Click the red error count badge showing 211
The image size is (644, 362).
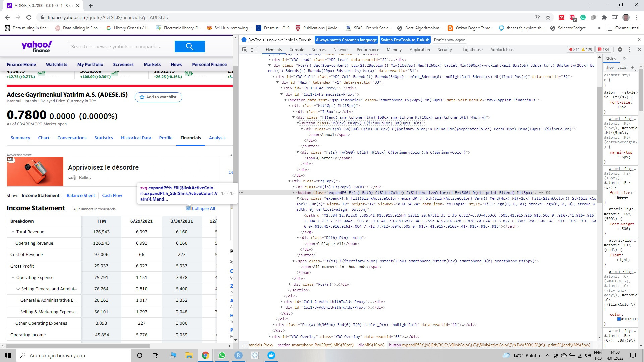point(574,49)
